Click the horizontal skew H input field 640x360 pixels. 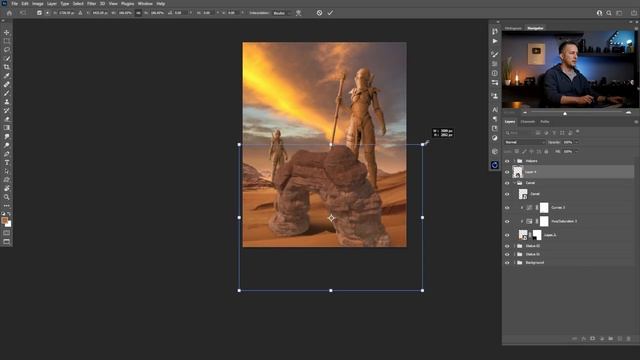tap(207, 13)
